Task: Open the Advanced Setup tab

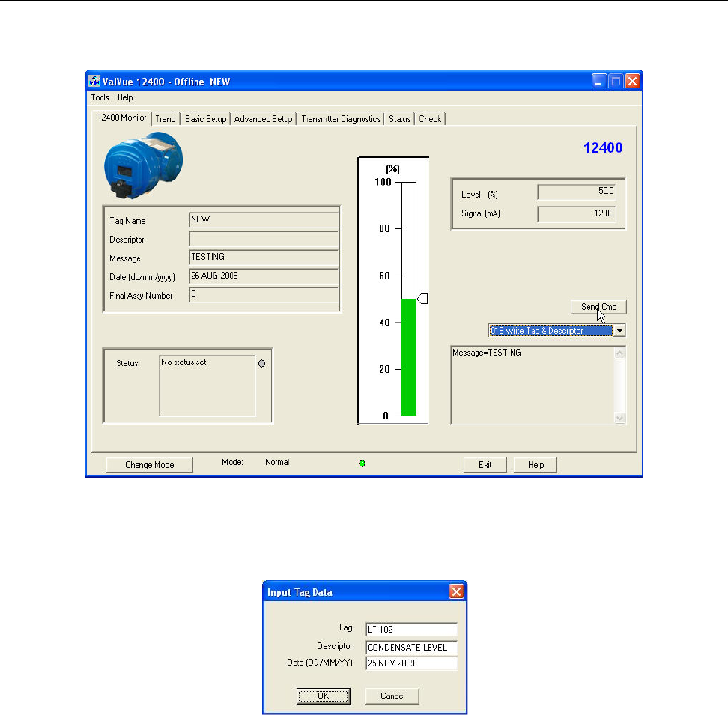Action: (x=263, y=119)
